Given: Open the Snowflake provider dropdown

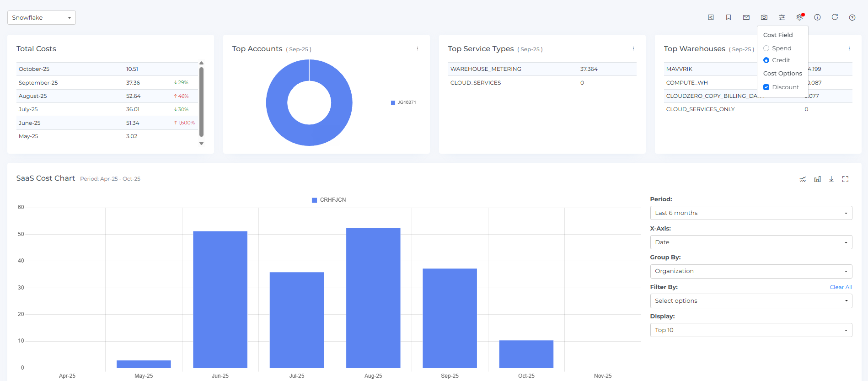Looking at the screenshot, I should click(x=42, y=18).
